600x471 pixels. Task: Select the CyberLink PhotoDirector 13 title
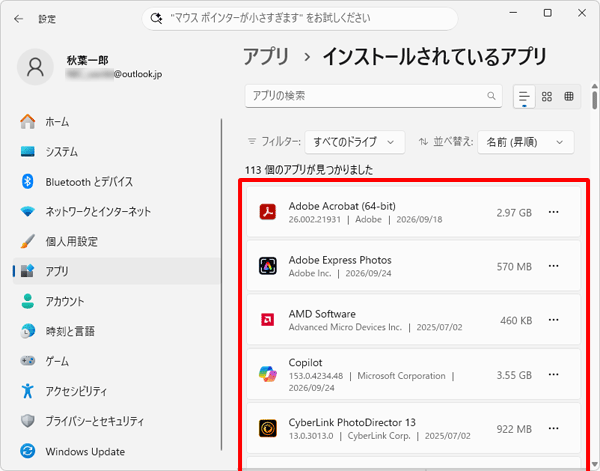352,422
